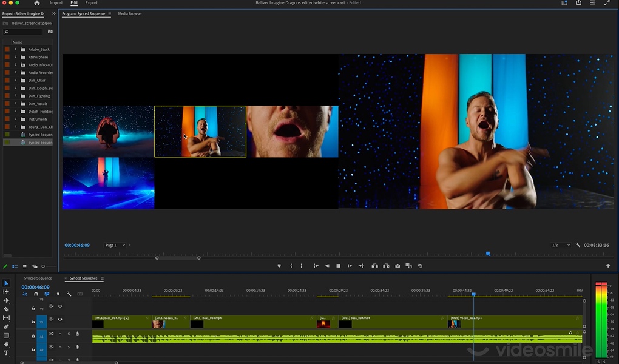Click the New Bin folder icon

pos(50,32)
